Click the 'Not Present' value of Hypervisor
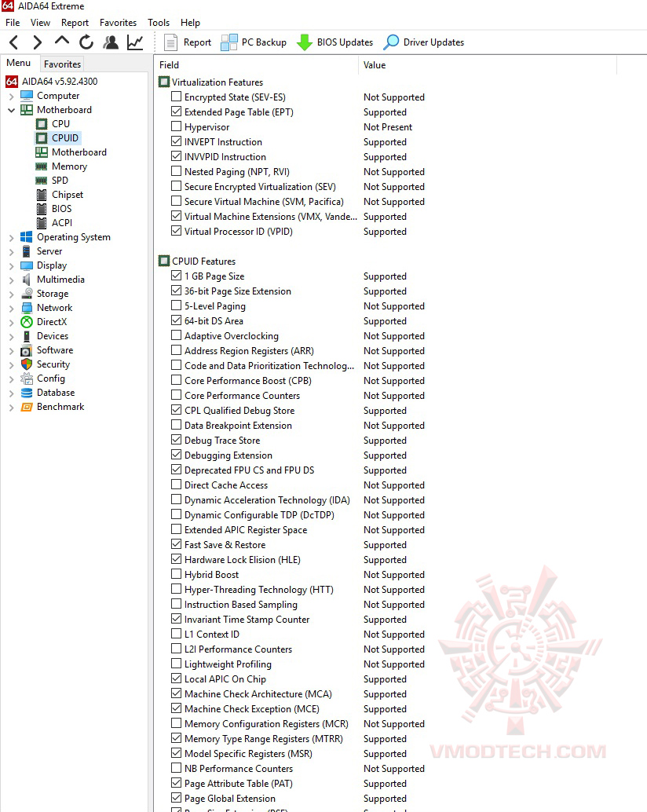 pyautogui.click(x=388, y=127)
